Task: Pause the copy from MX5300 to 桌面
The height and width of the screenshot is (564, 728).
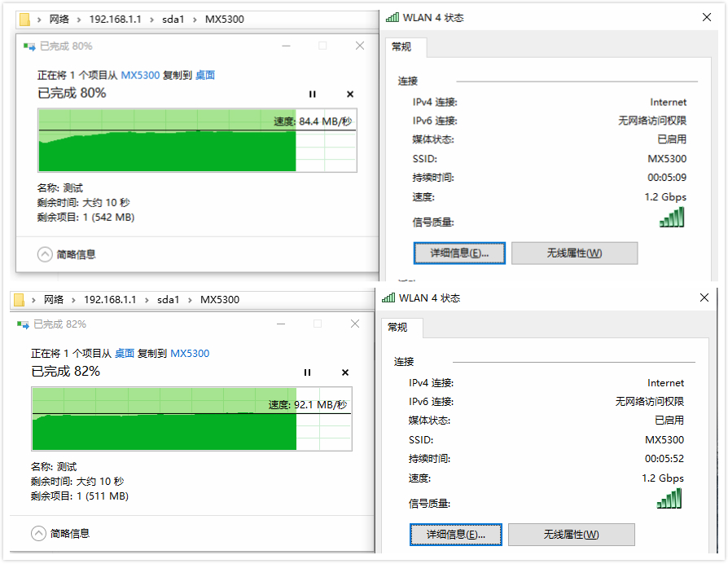Action: coord(312,95)
